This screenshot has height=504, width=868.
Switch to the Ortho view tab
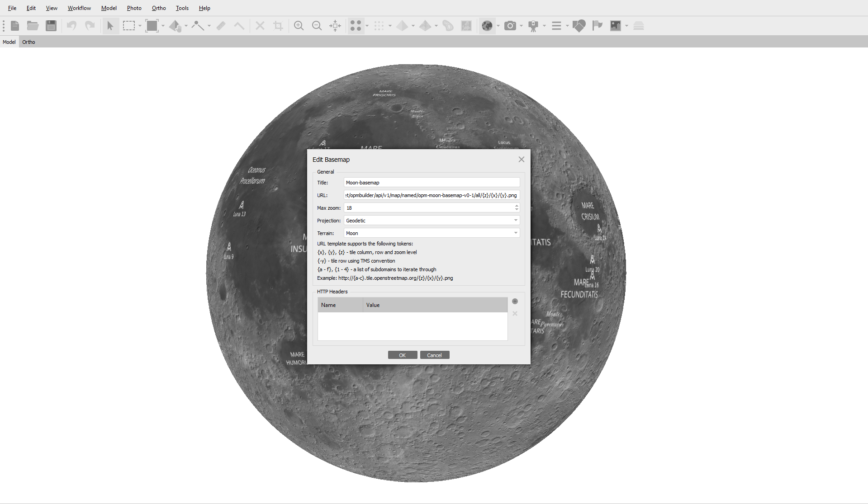click(28, 42)
